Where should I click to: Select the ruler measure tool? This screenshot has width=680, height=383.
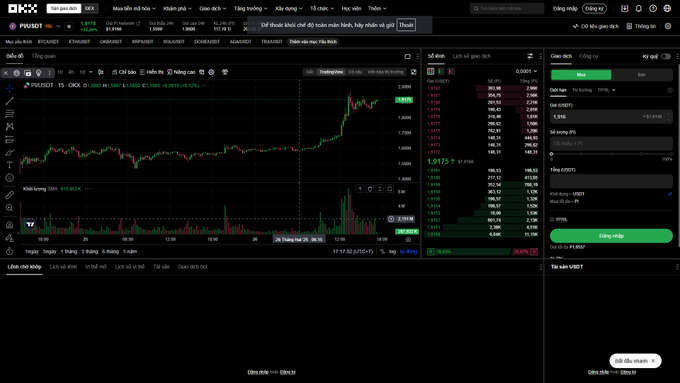(10, 195)
